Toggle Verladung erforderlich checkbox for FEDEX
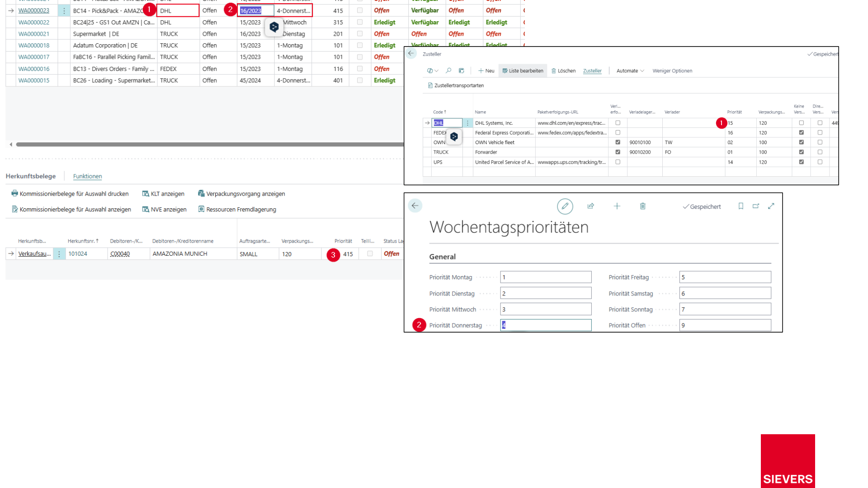Viewport: 868px width, 488px height. click(618, 132)
